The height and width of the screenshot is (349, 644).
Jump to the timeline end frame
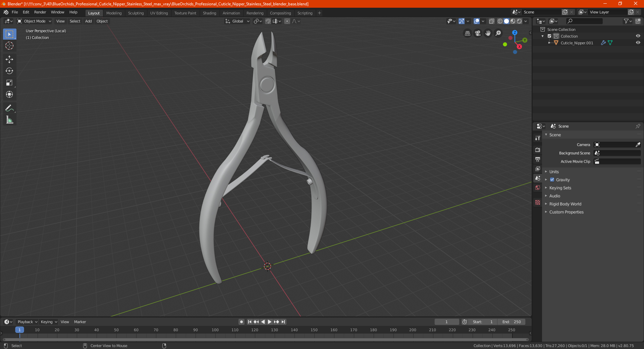tap(283, 322)
